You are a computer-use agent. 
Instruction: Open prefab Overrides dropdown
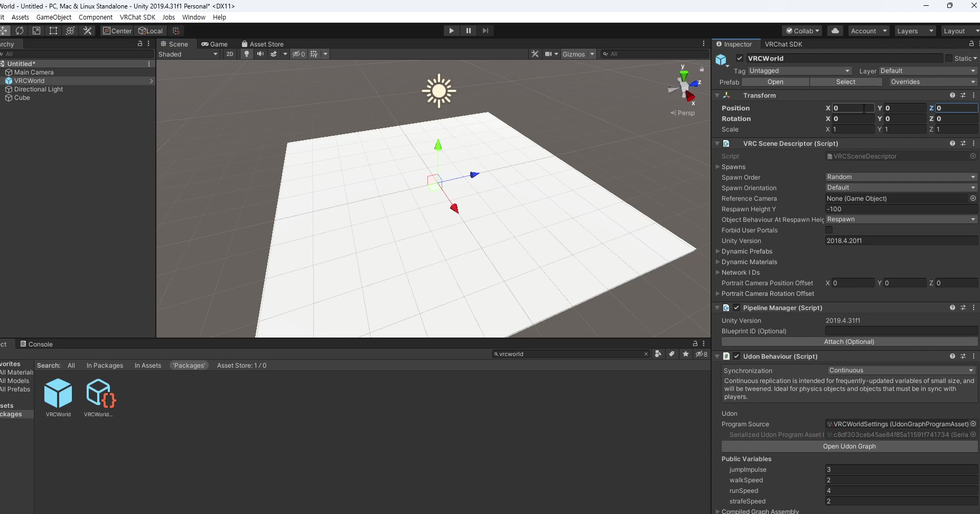(x=933, y=82)
